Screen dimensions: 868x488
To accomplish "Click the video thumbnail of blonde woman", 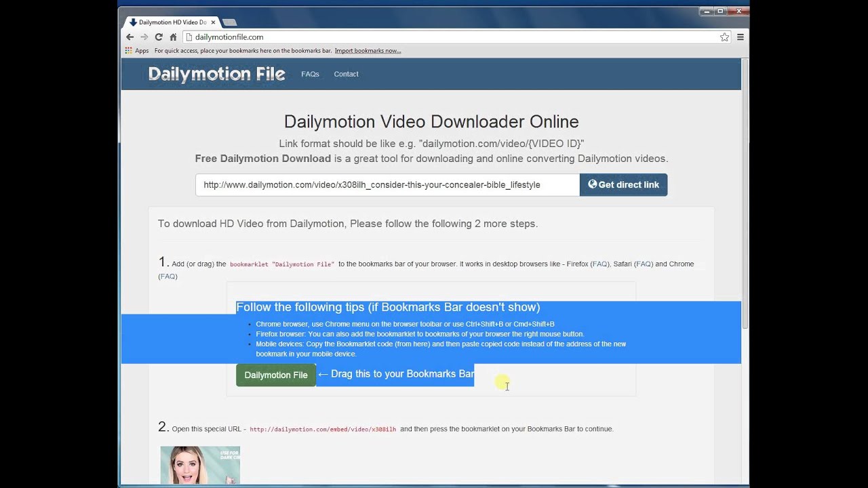I will (200, 465).
